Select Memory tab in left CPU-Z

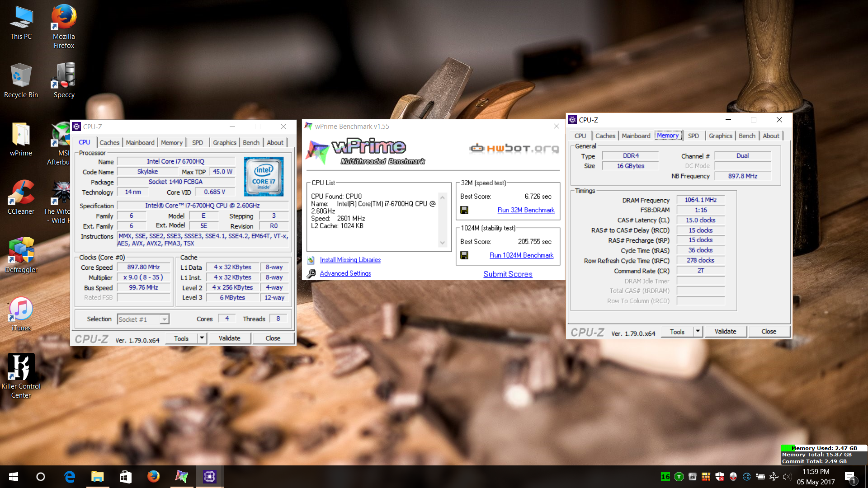(x=172, y=142)
